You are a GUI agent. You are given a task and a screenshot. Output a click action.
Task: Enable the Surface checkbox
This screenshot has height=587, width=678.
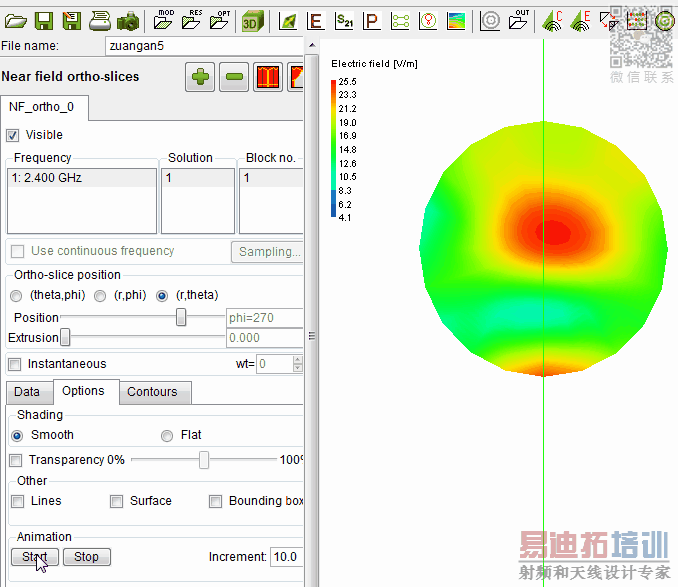click(116, 501)
